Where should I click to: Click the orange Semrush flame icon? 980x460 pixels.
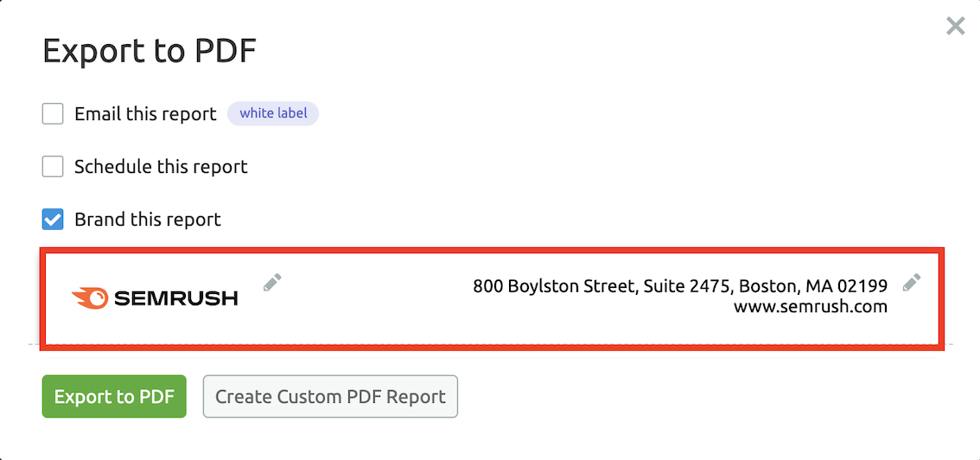[x=90, y=298]
